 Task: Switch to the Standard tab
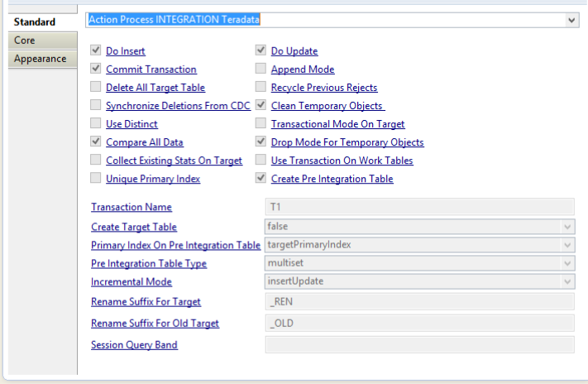[43, 22]
